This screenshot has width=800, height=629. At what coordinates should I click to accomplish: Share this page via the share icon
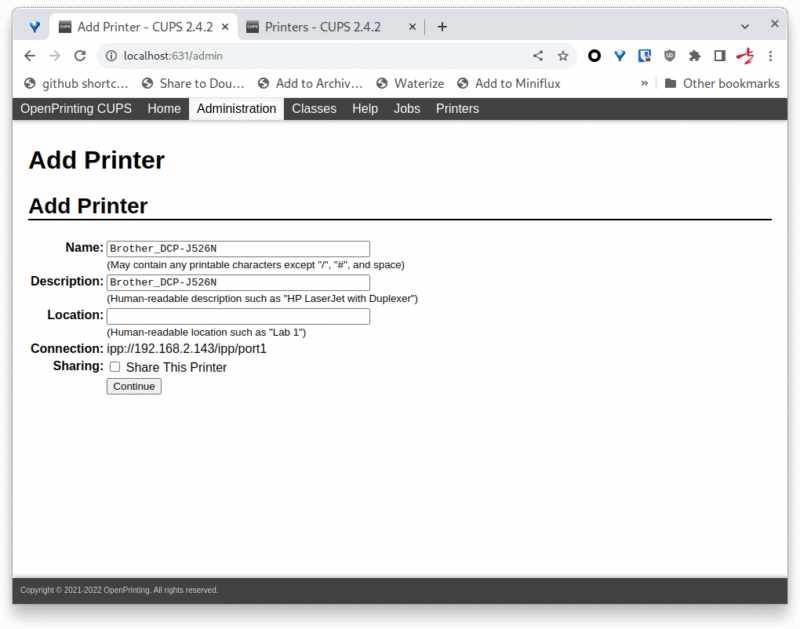538,56
